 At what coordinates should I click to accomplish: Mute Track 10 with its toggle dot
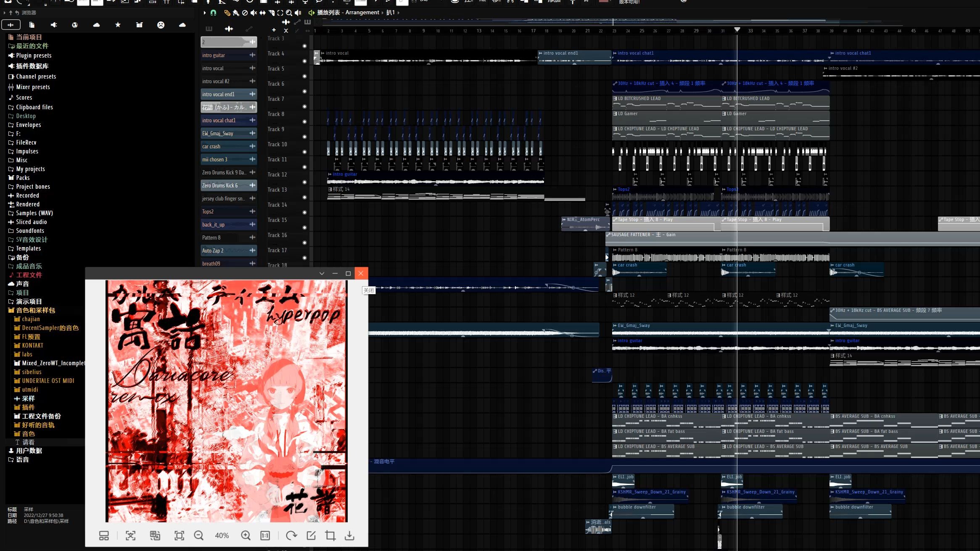pyautogui.click(x=305, y=152)
